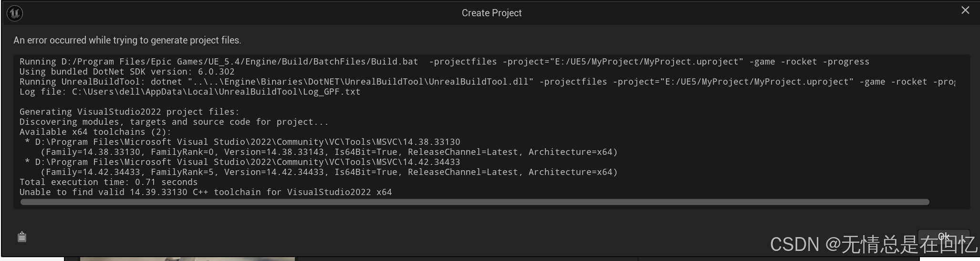
Task: Click the 'Running D:/Program Files/Epic Games' Build.bat line
Action: pyautogui.click(x=444, y=62)
